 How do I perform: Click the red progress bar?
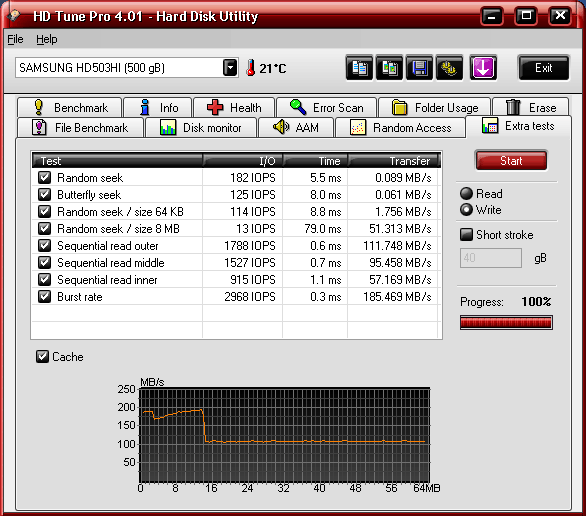coord(506,322)
